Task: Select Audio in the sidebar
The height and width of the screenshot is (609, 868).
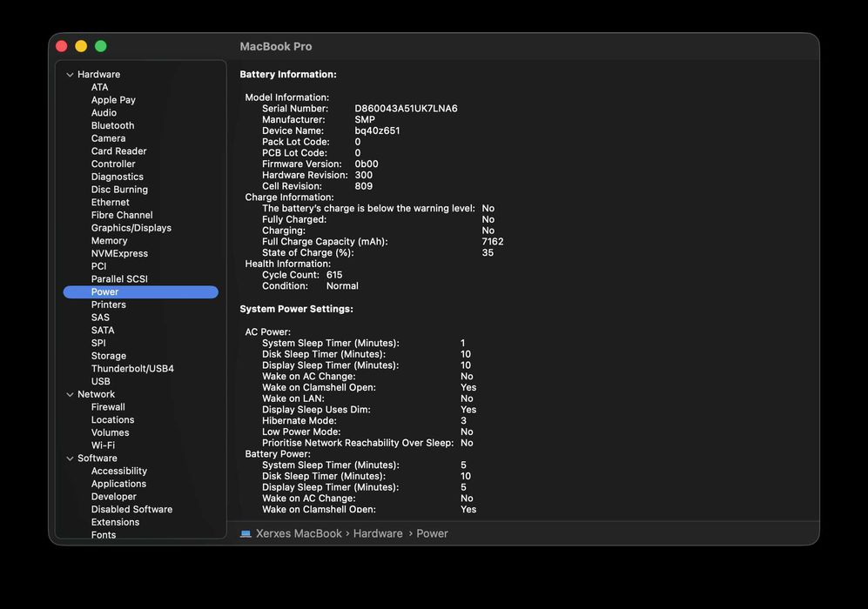Action: coord(104,113)
